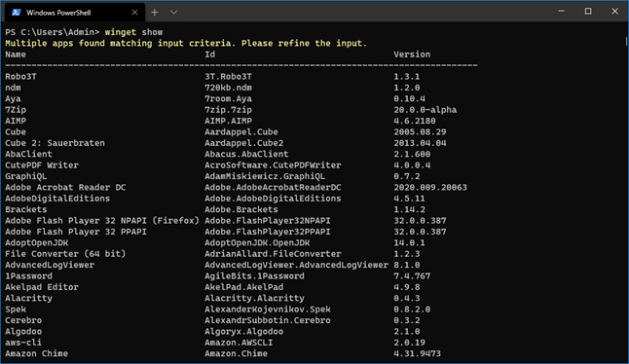Expand the new tab profile dropdown chevron
Viewport: 629px width, 364px height.
(x=173, y=13)
